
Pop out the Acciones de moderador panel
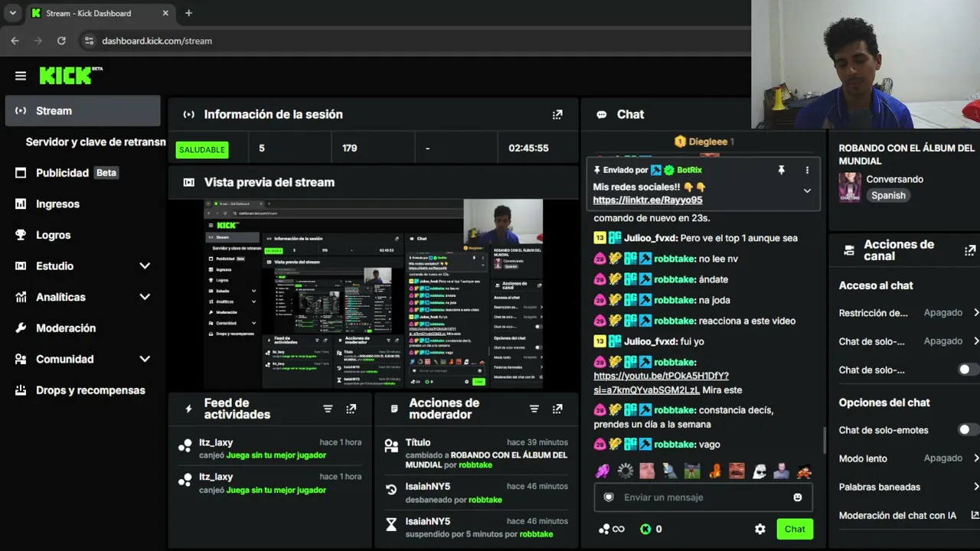(557, 409)
